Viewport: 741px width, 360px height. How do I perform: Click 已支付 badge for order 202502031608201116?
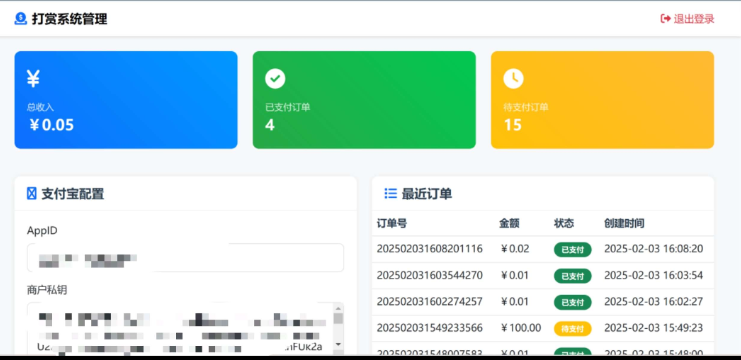(x=572, y=249)
